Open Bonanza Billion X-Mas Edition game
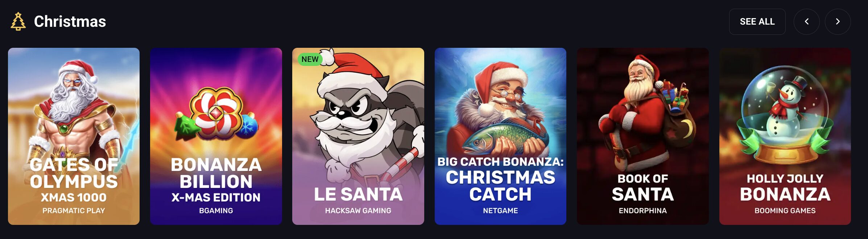Viewport: 868px width, 239px height. [216, 136]
